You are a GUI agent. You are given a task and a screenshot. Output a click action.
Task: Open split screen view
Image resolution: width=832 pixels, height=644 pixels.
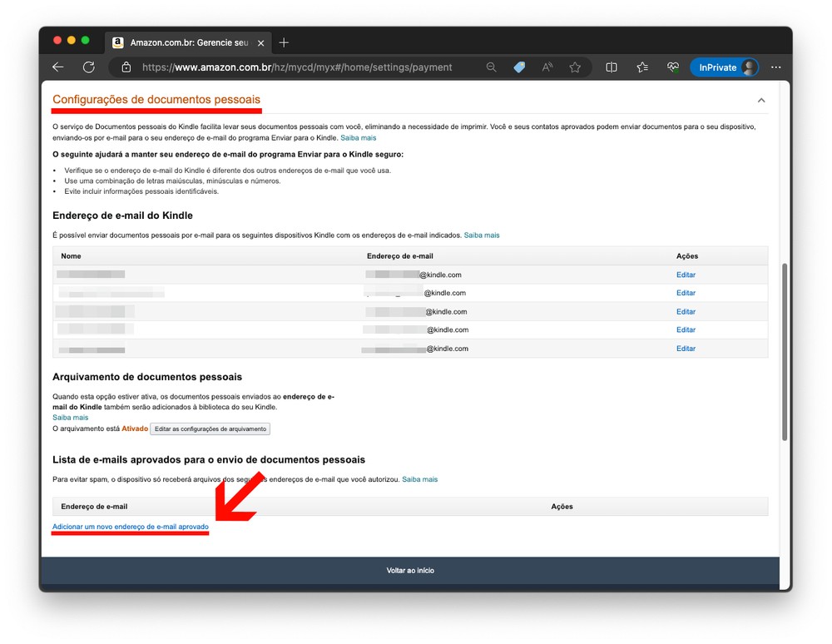click(x=612, y=67)
